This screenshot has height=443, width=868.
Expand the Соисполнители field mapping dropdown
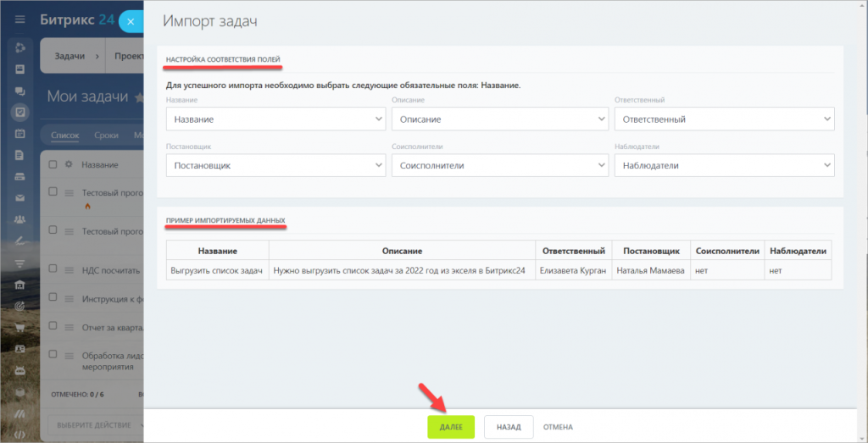499,166
